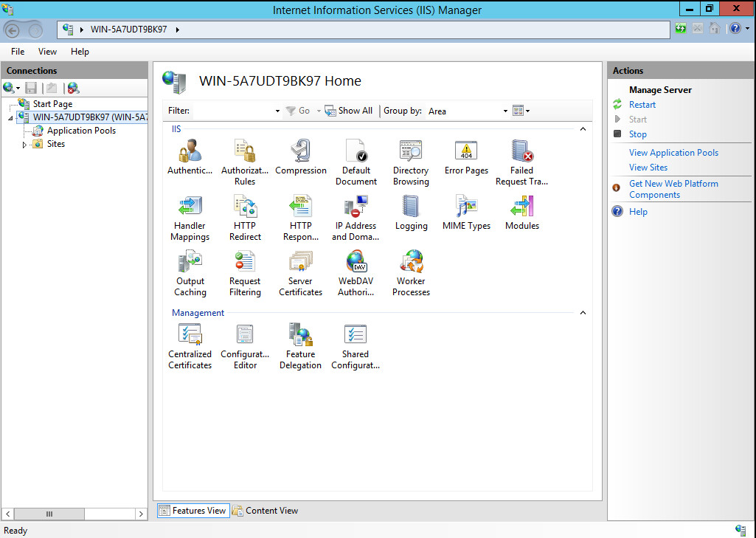
Task: Open the Authentication feature
Action: pos(190,157)
